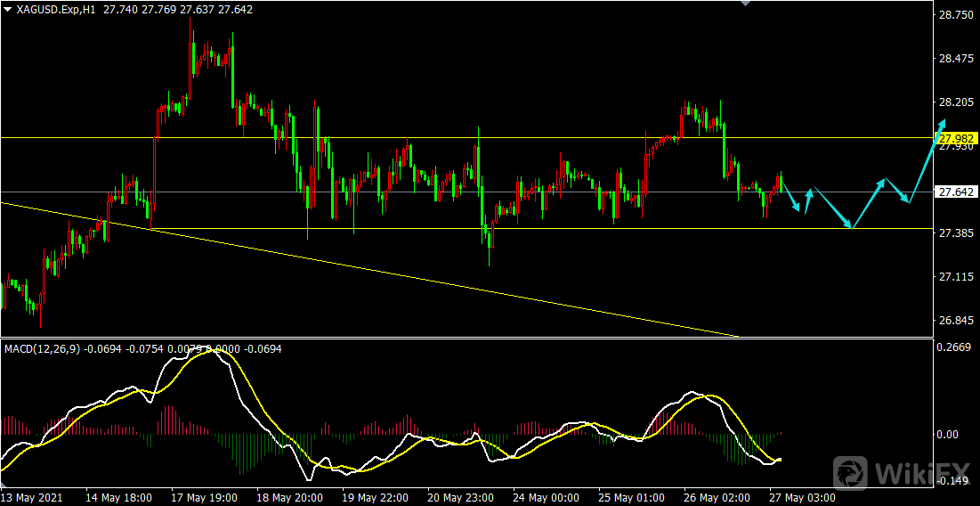The width and height of the screenshot is (980, 506).
Task: Select the upper yellow horizontal line at 27.982
Action: (x=445, y=137)
